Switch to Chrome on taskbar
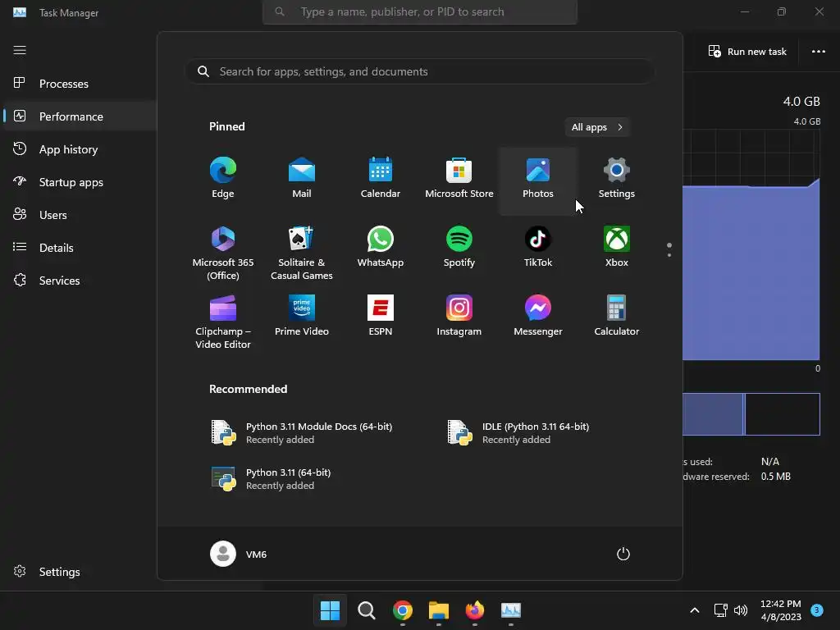 (402, 610)
